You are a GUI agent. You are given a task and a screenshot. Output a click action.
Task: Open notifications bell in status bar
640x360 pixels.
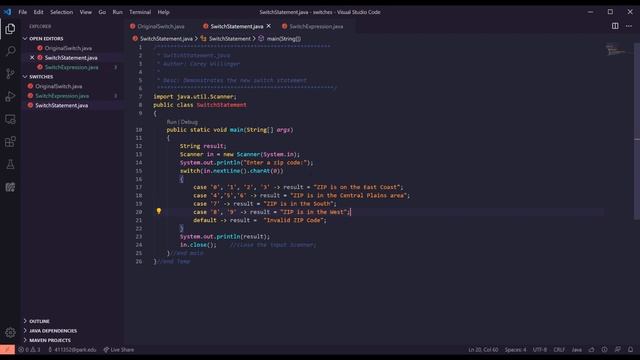point(631,350)
